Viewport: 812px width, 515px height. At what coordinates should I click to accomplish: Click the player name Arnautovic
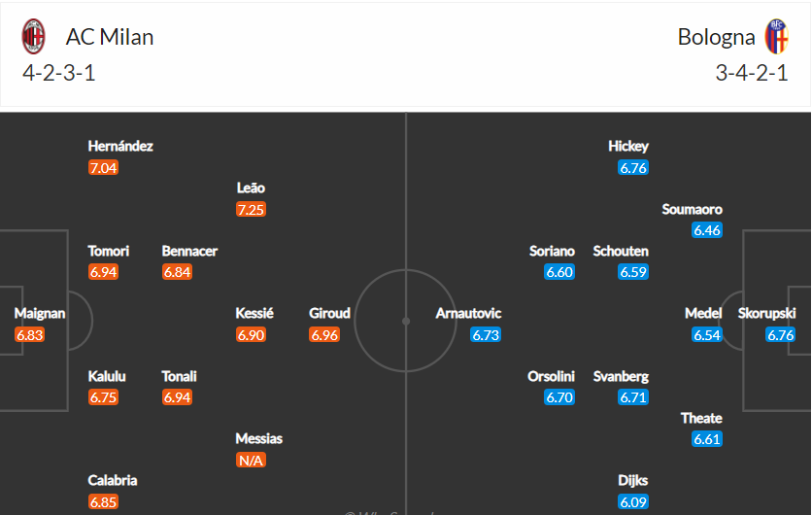pyautogui.click(x=468, y=313)
